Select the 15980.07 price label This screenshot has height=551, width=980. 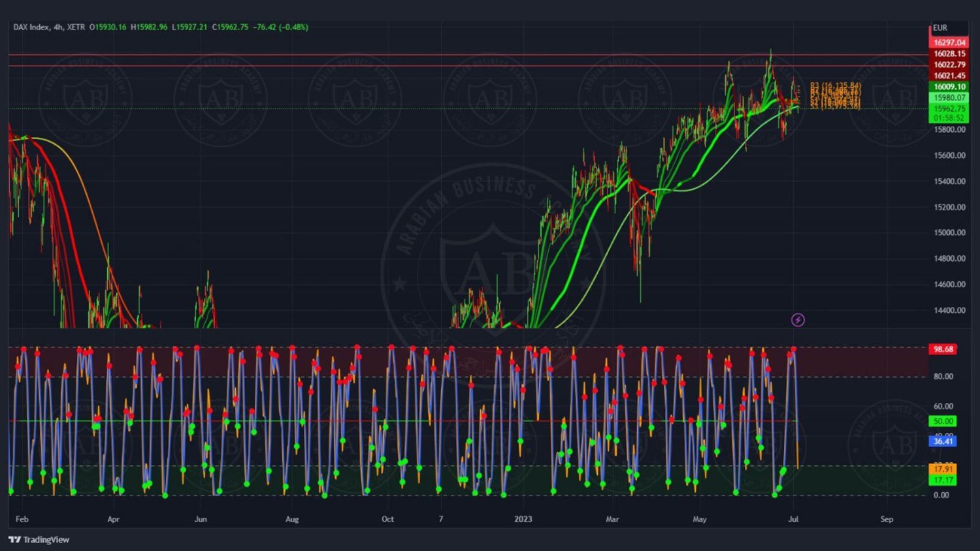(949, 97)
